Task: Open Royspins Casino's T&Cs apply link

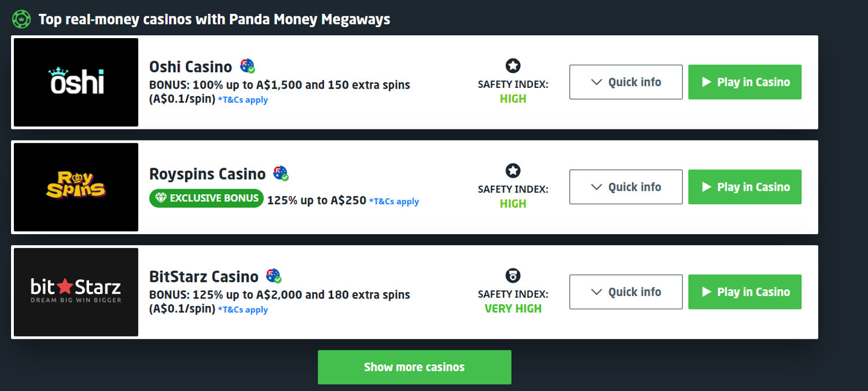Action: coord(394,201)
